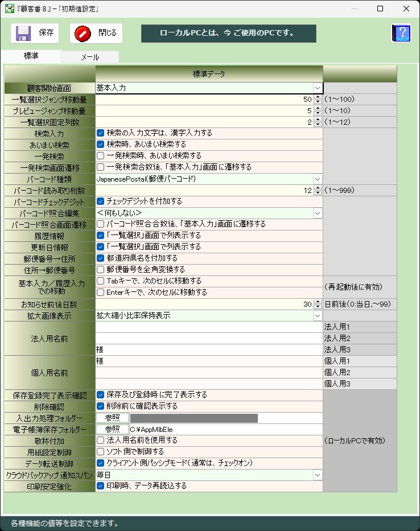
Task: Uncheck 都道府県名を付加する
Action: (100, 258)
